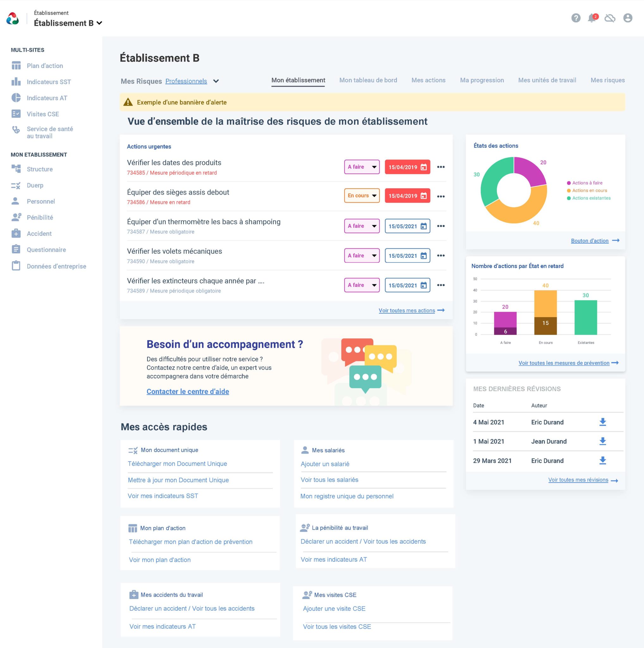
Task: Select the Pénibilité sidebar icon
Action: click(x=16, y=217)
